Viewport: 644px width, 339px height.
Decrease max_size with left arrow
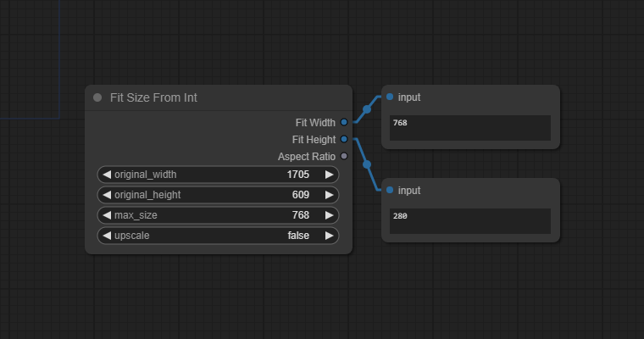pyautogui.click(x=107, y=215)
